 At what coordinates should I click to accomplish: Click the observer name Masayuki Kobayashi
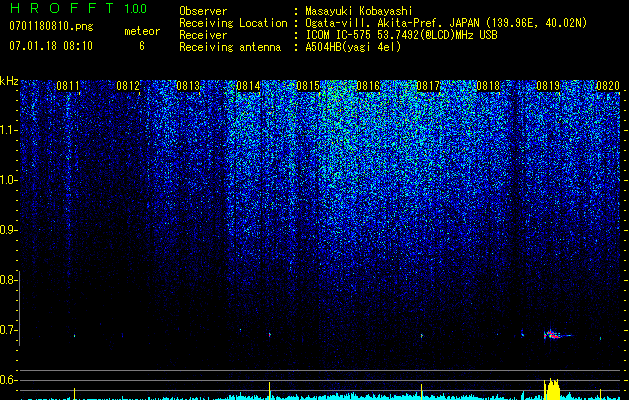point(359,11)
